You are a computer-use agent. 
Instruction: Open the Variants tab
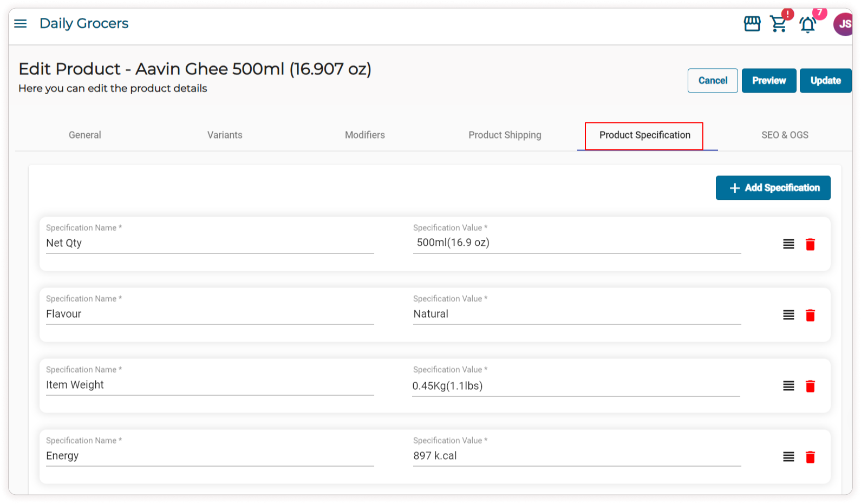[x=225, y=135]
